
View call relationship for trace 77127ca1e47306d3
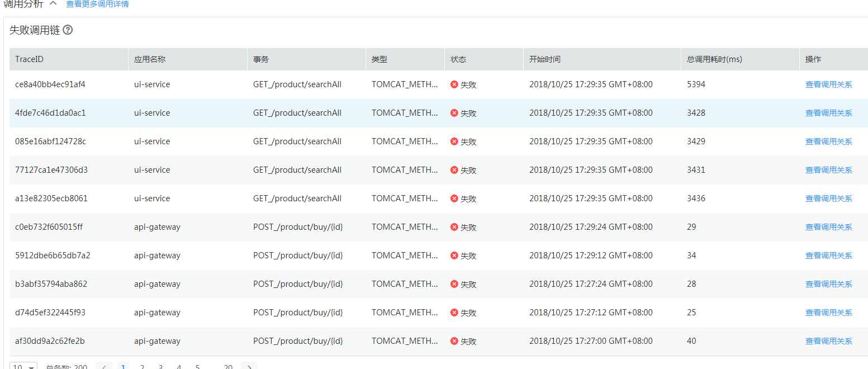(x=828, y=171)
